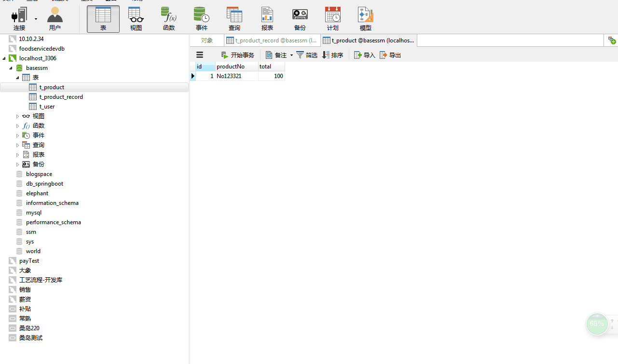Switch to the t_product_record tab

(x=272, y=40)
